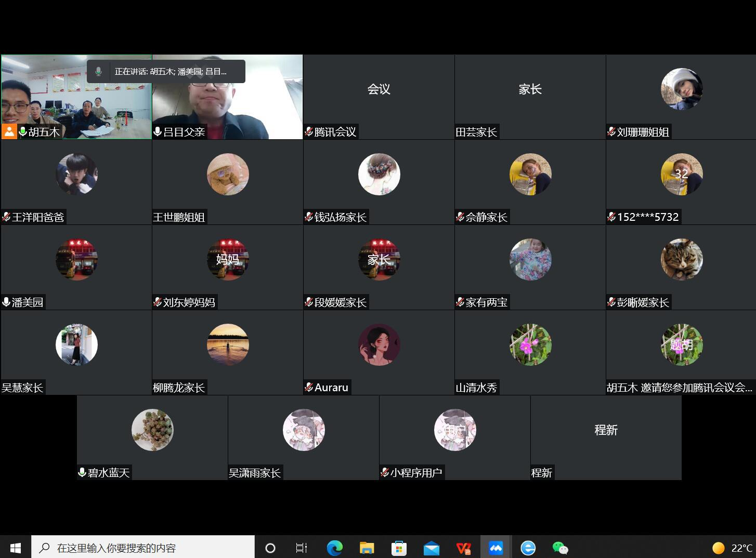The height and width of the screenshot is (558, 756).
Task: Launch Microsoft Edge from the taskbar
Action: (x=334, y=548)
